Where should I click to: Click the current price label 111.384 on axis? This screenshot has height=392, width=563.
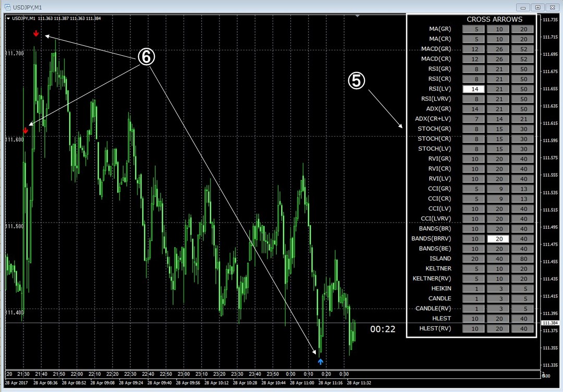(x=550, y=323)
